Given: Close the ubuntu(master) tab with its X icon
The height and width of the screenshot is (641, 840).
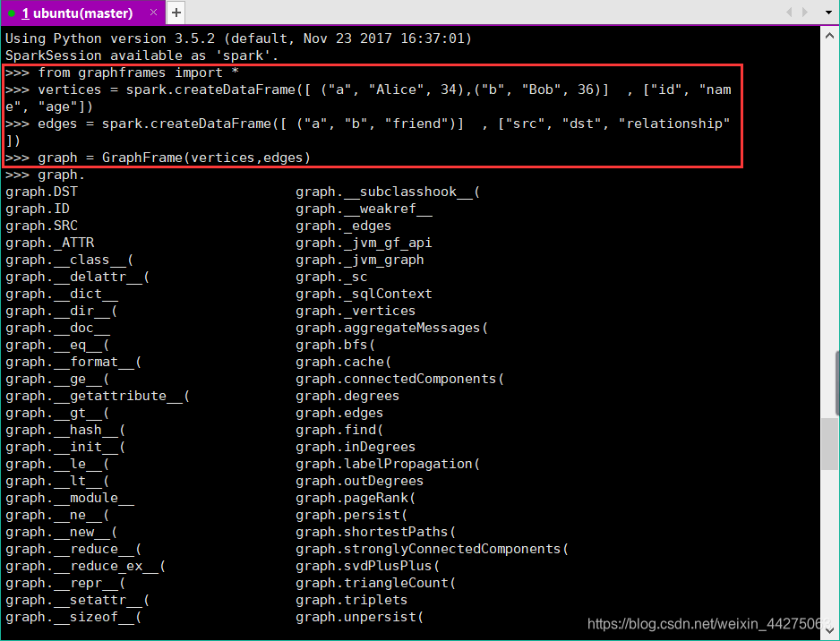Looking at the screenshot, I should pyautogui.click(x=153, y=13).
